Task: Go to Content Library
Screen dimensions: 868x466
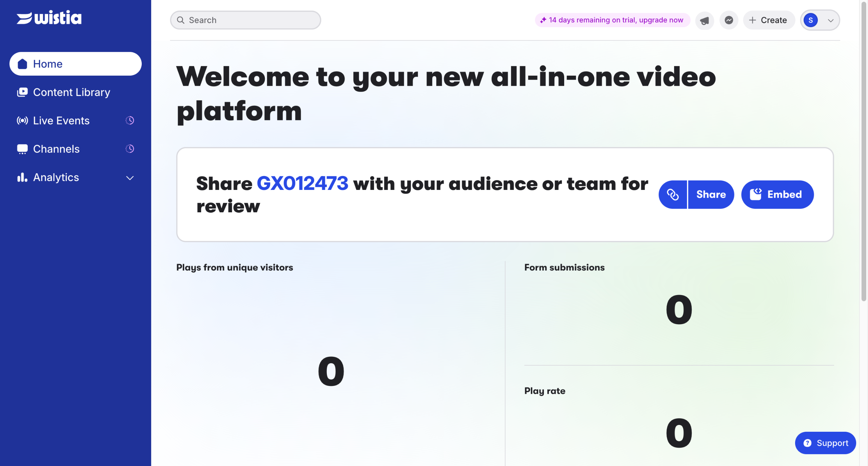Action: point(72,92)
